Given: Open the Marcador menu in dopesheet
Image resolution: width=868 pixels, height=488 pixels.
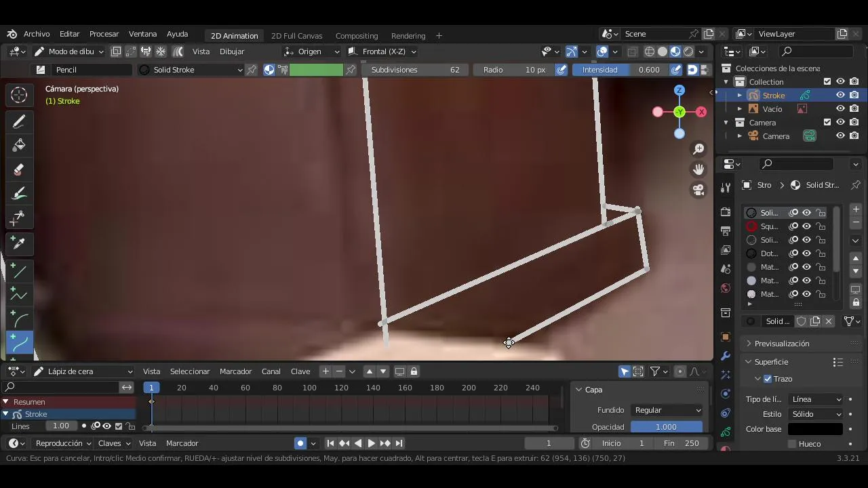Looking at the screenshot, I should click(x=235, y=371).
